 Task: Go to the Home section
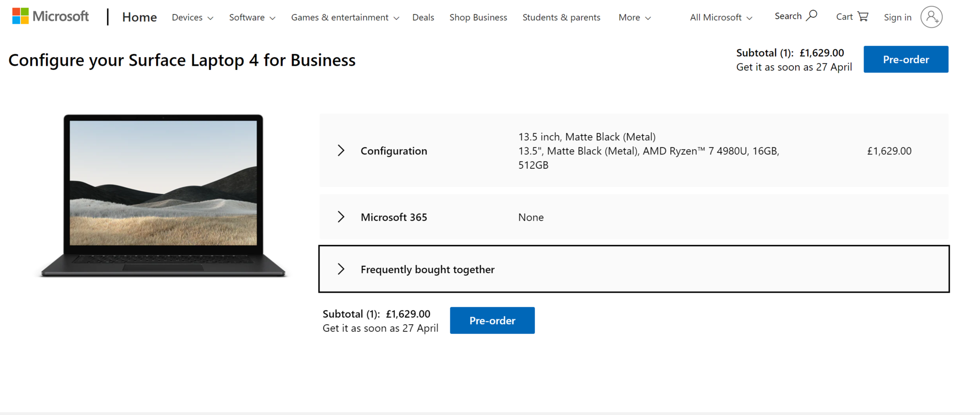[139, 17]
